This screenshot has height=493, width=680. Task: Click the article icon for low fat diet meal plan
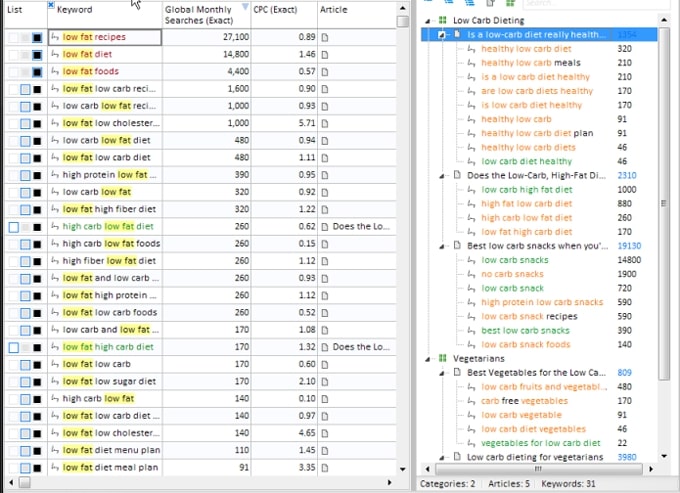324,468
